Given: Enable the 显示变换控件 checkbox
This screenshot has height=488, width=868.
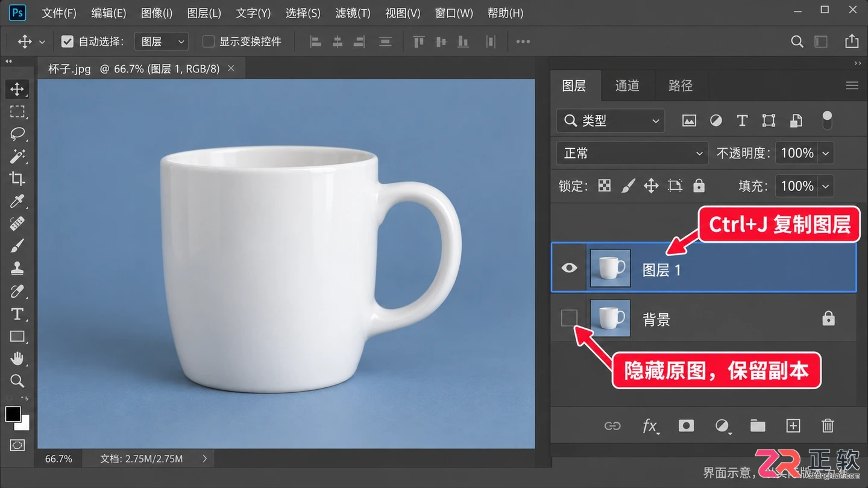Looking at the screenshot, I should click(209, 42).
